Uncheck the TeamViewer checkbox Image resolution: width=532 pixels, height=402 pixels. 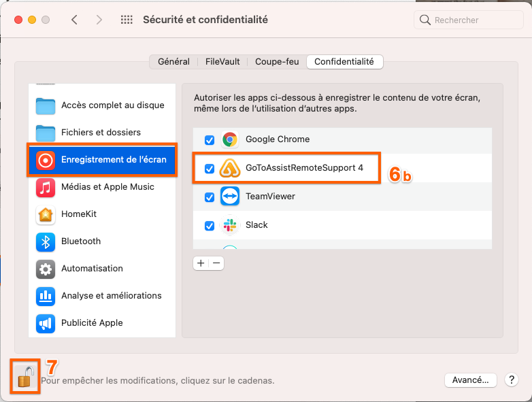tap(210, 197)
